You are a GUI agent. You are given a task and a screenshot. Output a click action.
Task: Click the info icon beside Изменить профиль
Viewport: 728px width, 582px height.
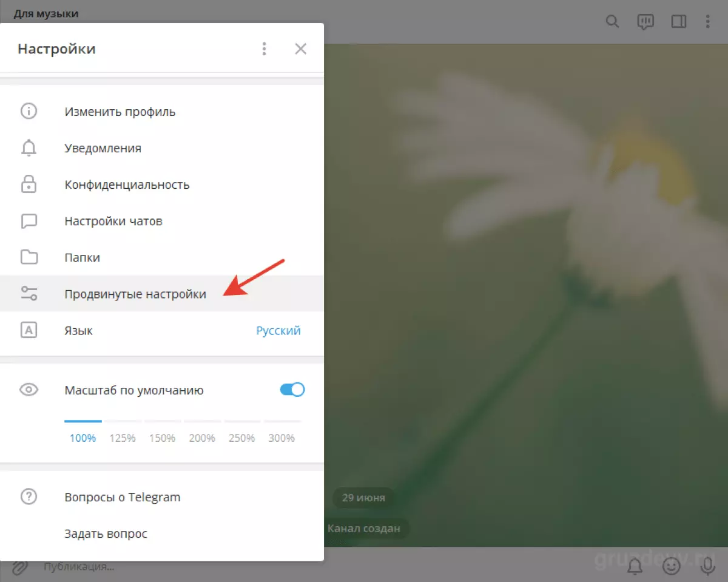29,112
